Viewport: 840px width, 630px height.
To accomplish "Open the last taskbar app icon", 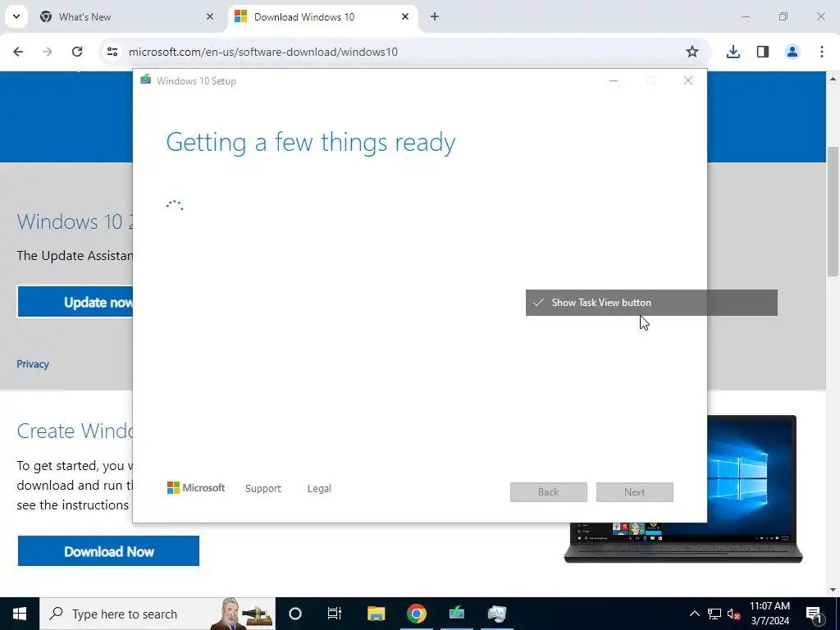I will 496,614.
